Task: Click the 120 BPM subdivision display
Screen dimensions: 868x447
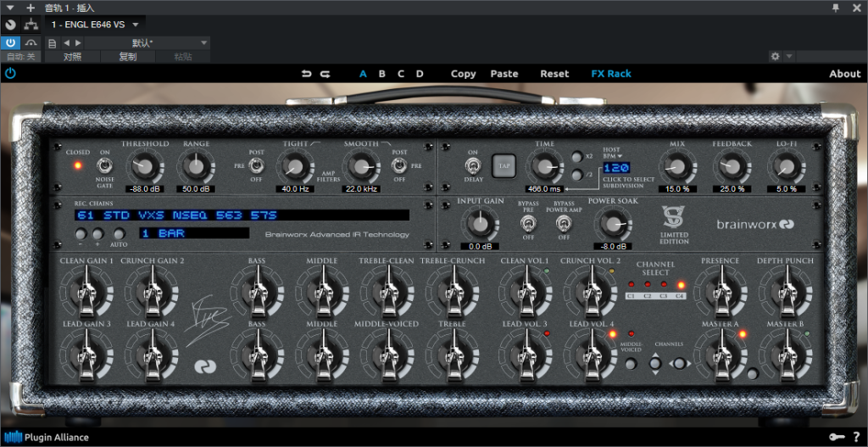Action: pos(616,169)
